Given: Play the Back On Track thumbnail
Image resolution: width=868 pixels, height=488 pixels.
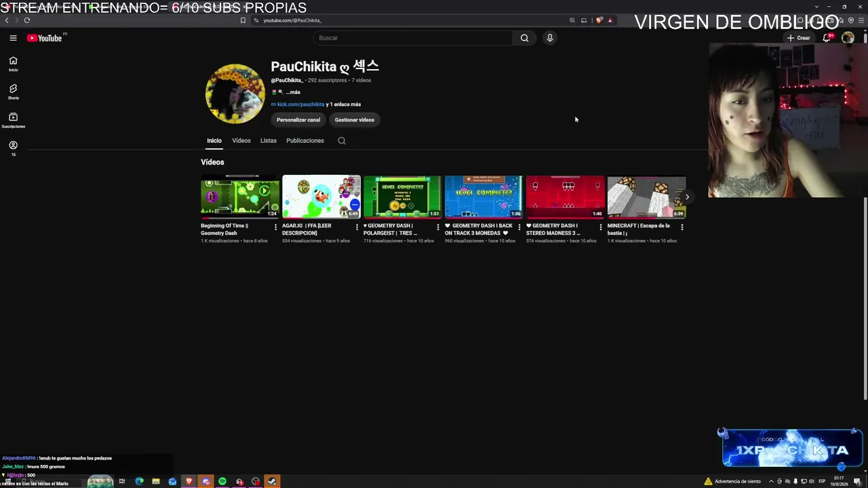Looking at the screenshot, I should click(x=484, y=197).
